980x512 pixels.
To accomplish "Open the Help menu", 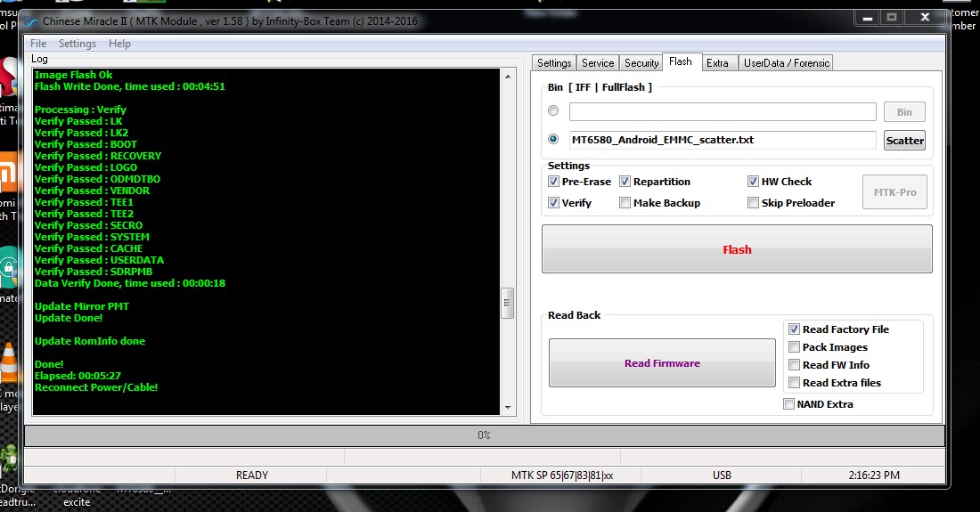I will coord(119,44).
